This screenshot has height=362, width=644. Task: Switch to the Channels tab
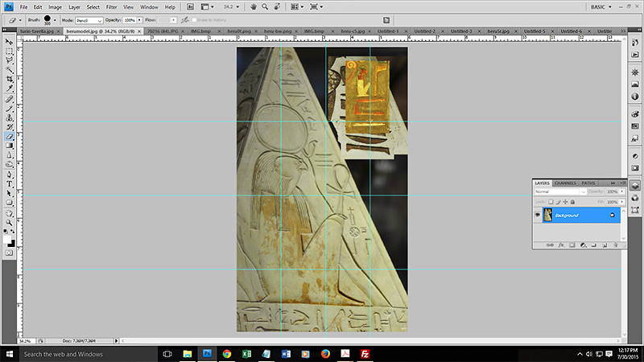pos(565,183)
